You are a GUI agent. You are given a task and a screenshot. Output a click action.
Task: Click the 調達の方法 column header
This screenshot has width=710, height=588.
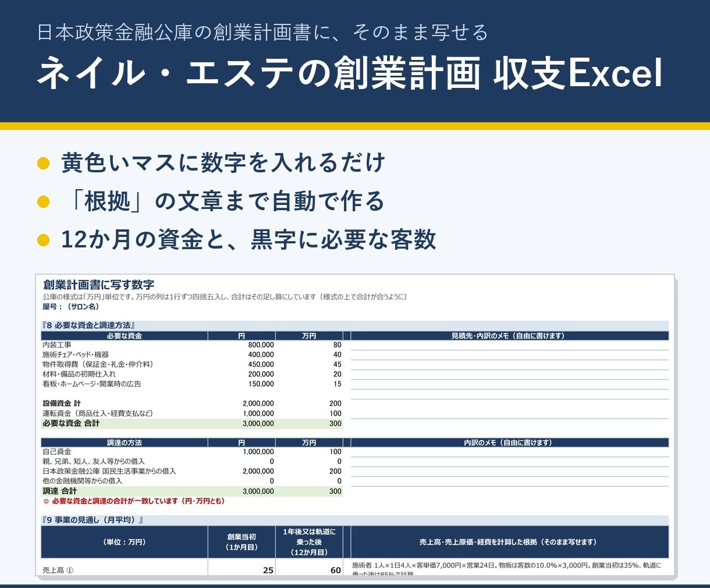click(125, 443)
